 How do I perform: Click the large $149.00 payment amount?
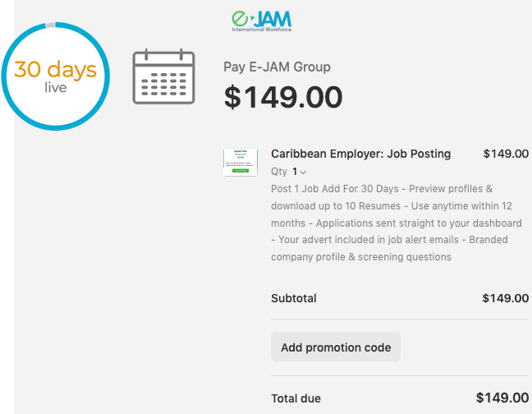coord(283,98)
